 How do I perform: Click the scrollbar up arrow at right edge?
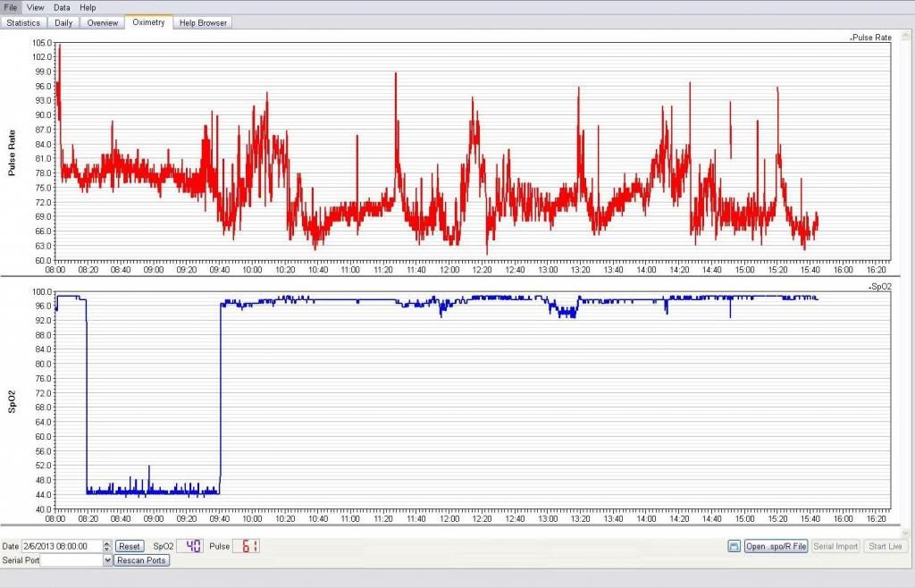(x=906, y=36)
